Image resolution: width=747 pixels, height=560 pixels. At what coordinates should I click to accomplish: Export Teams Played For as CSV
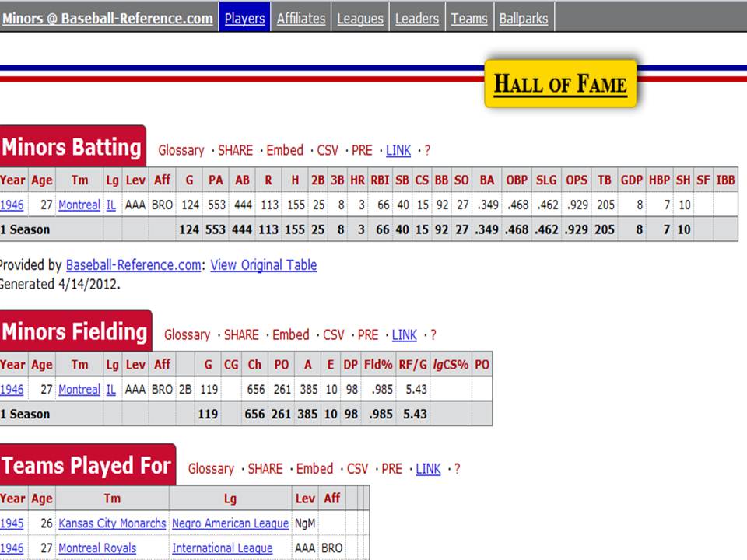(x=357, y=468)
